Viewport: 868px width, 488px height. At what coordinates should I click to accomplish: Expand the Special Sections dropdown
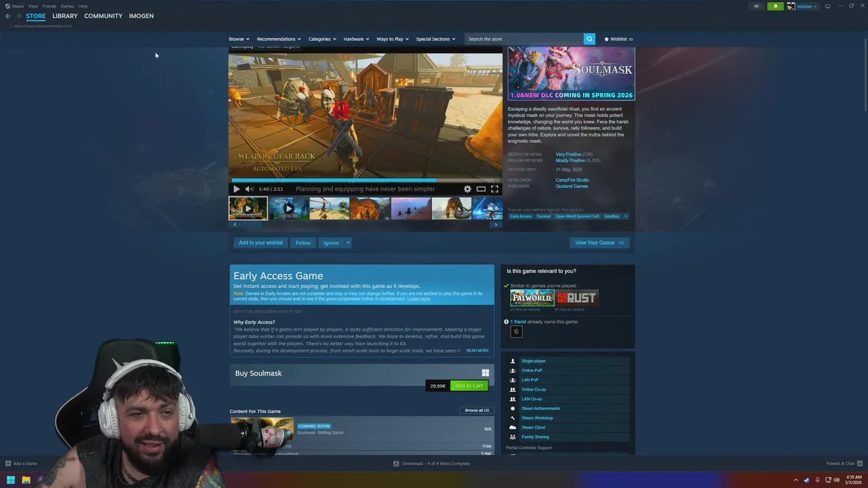pos(435,39)
